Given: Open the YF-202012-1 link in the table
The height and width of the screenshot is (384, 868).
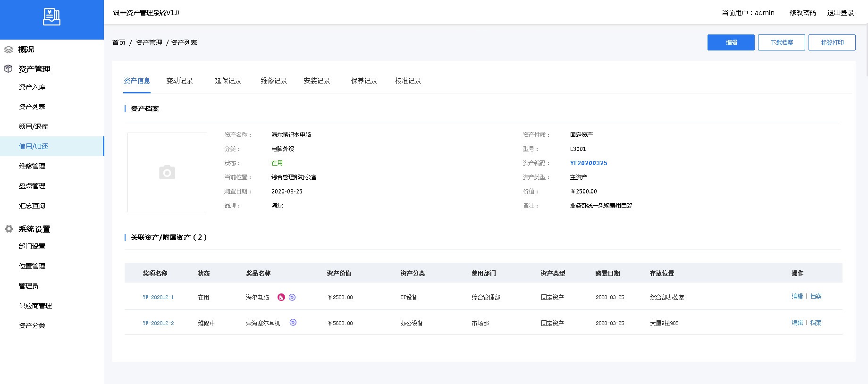Looking at the screenshot, I should pos(158,298).
